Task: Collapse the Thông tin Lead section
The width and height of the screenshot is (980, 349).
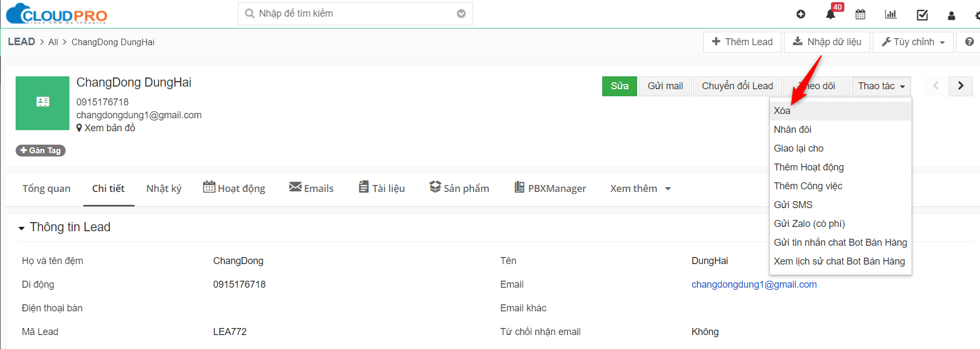Action: [22, 228]
